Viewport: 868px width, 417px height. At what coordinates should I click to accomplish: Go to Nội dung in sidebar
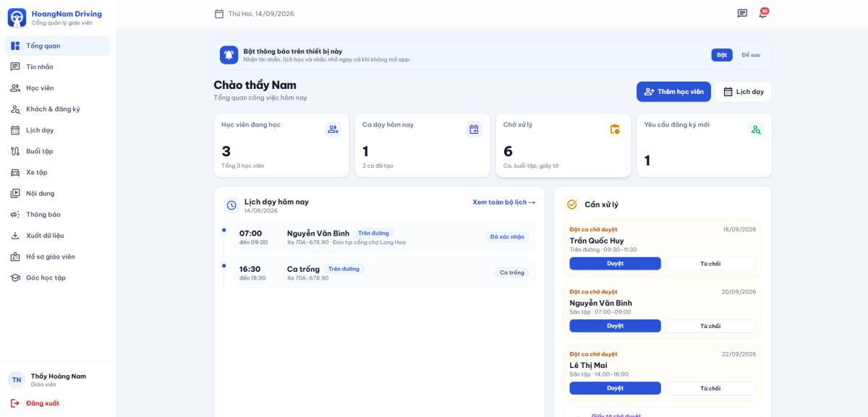tap(57, 193)
